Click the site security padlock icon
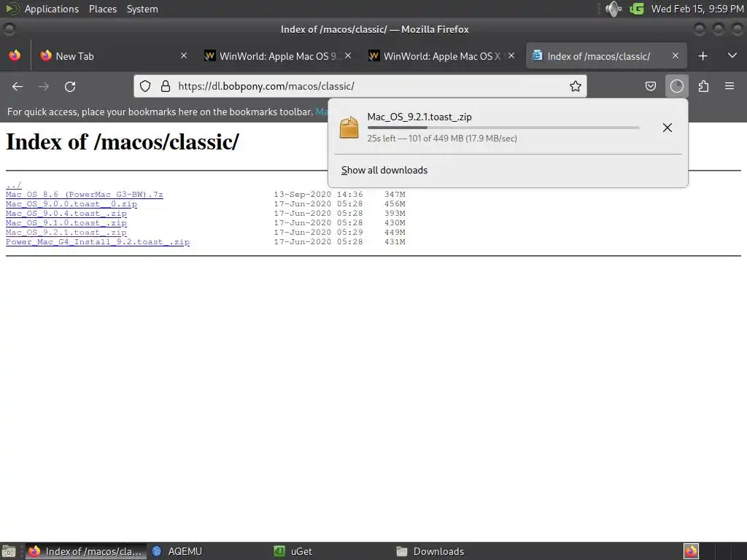 (x=166, y=86)
